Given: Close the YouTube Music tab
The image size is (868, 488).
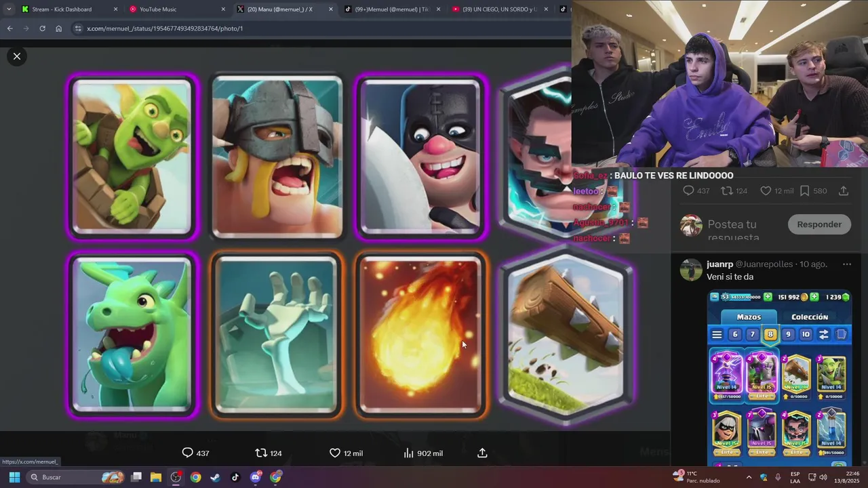Looking at the screenshot, I should 223,9.
